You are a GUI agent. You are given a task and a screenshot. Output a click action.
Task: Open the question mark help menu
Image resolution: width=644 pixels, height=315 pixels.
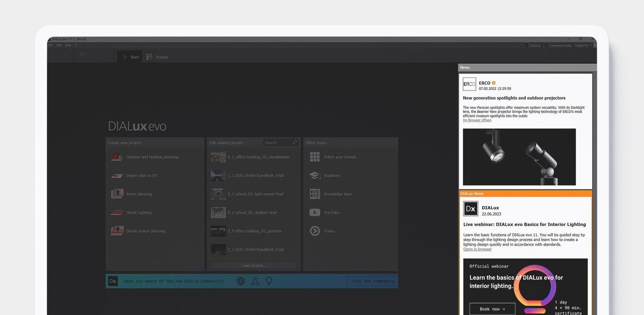(76, 45)
